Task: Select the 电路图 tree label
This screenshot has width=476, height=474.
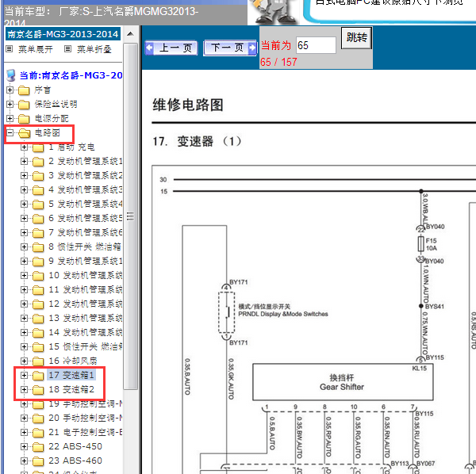Action: pos(47,133)
